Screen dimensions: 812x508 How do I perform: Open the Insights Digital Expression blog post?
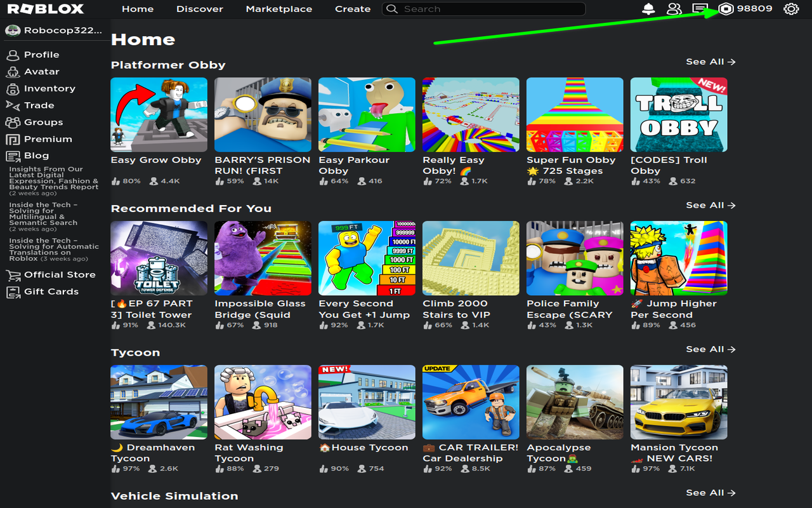53,181
